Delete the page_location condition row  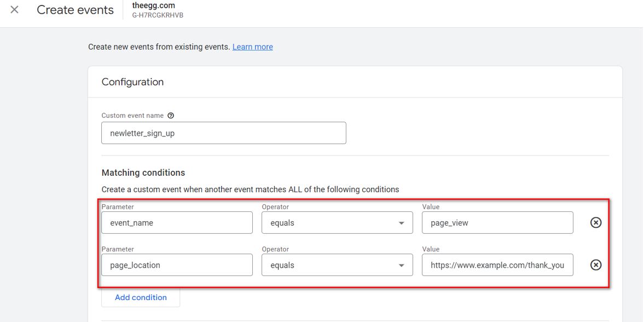point(596,265)
